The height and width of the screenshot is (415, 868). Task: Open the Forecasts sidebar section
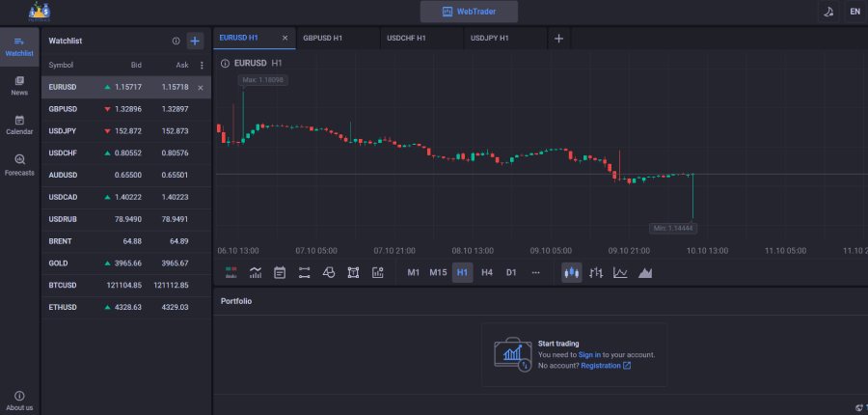[19, 164]
